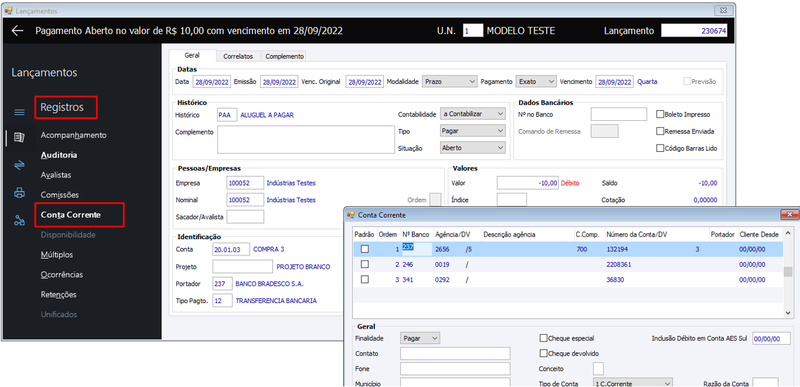
Task: Open the Modalidade dropdown showing Prazo
Action: [449, 82]
